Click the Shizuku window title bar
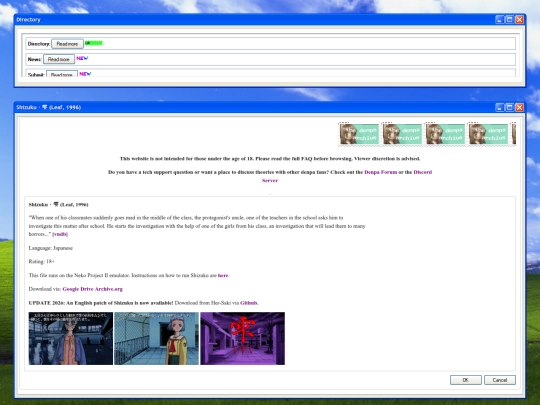540x405 pixels. (x=255, y=107)
